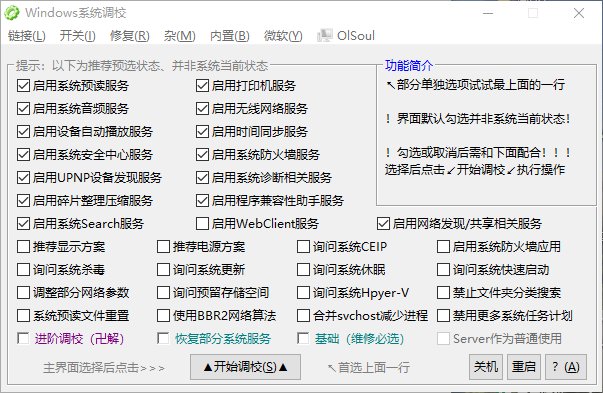Uncheck 启用打印机服务
603x393 pixels.
click(202, 85)
